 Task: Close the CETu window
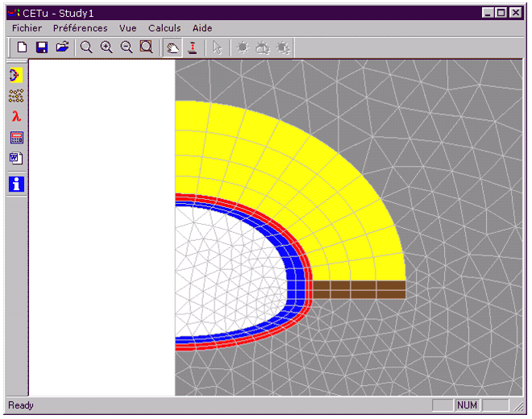tap(516, 13)
